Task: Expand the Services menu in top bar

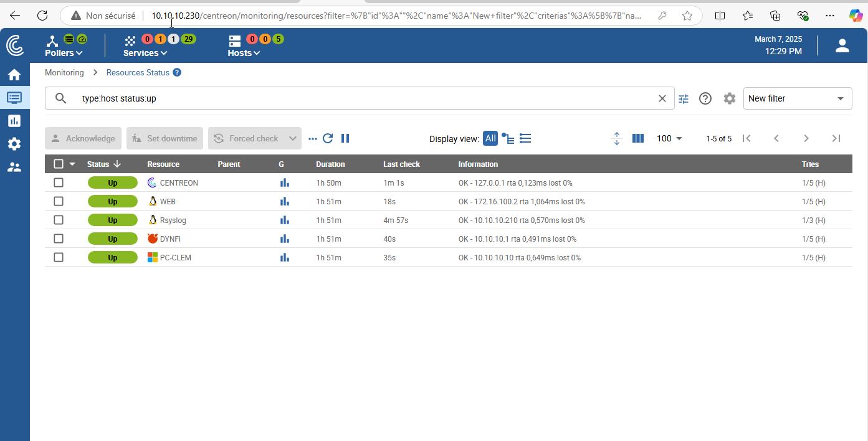Action: pos(145,53)
